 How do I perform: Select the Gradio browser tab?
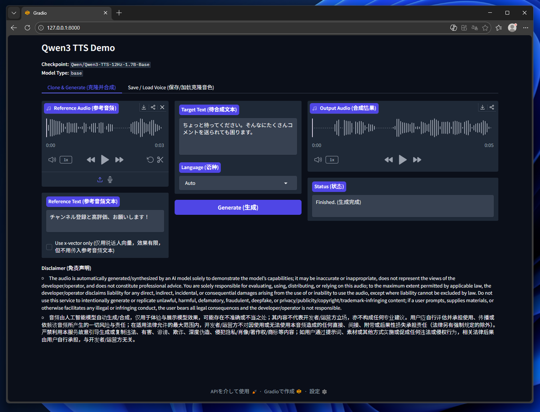click(65, 13)
